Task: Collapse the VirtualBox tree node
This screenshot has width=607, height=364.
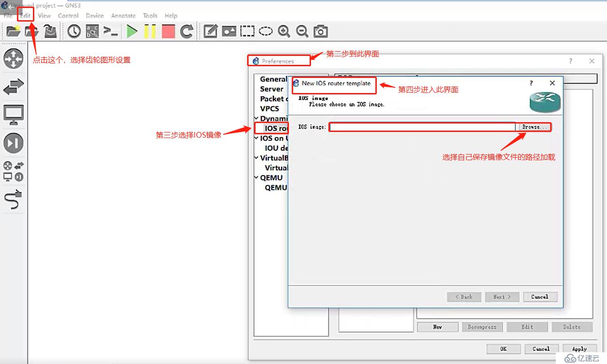Action: click(257, 158)
